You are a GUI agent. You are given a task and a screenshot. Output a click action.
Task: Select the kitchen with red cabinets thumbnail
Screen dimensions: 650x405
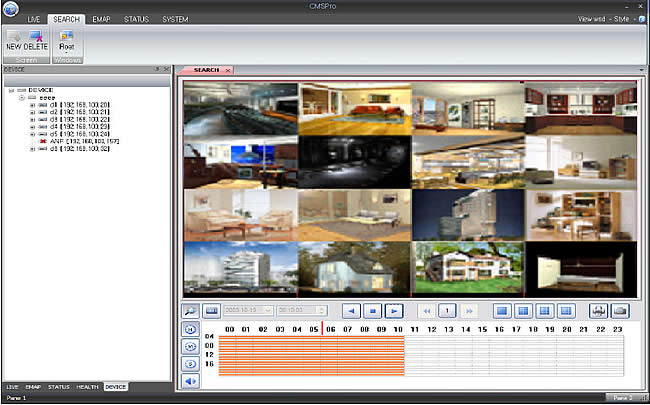(x=580, y=109)
